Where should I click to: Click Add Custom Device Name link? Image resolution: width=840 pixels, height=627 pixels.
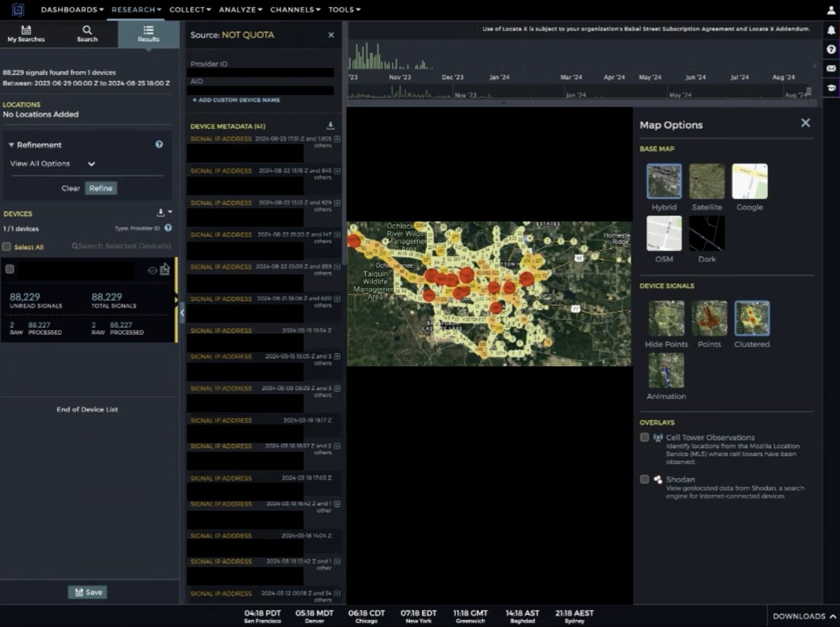[x=236, y=100]
